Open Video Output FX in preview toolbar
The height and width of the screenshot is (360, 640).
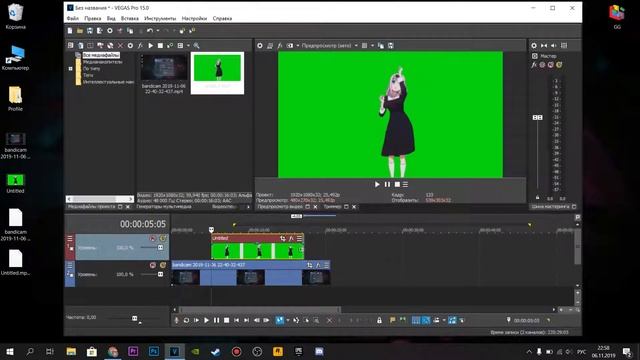click(x=280, y=46)
